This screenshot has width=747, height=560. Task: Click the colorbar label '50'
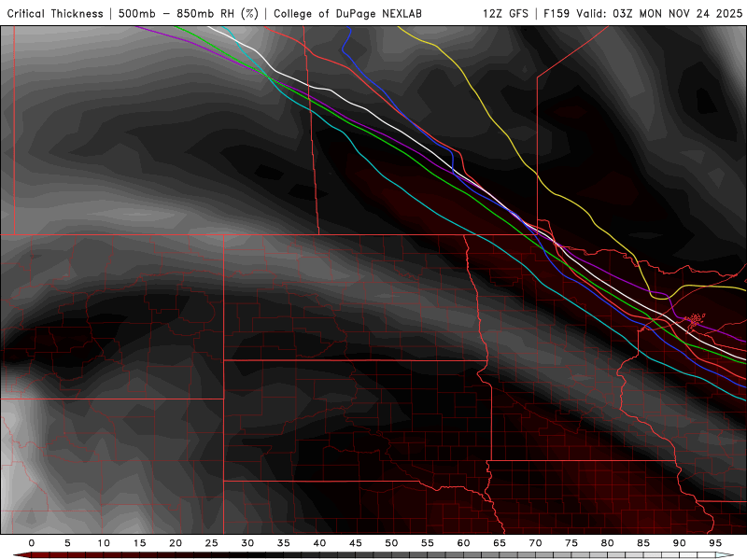(x=391, y=543)
